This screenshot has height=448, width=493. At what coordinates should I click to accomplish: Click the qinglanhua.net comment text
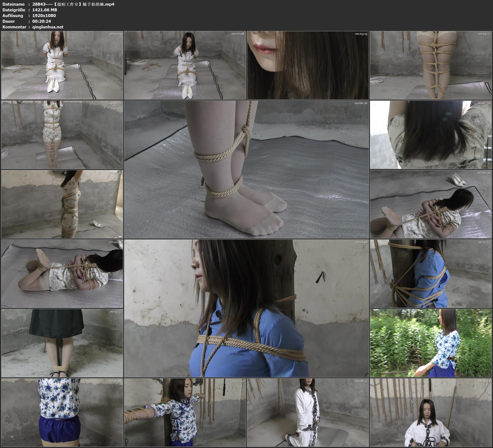coord(48,27)
